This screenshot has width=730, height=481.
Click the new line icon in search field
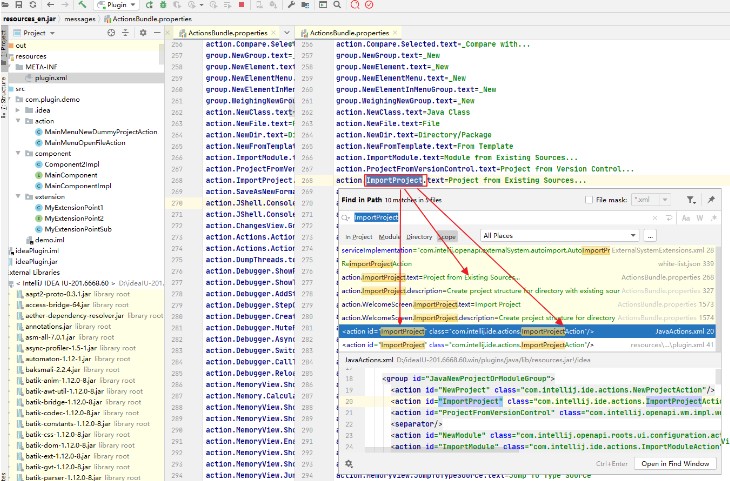(x=669, y=217)
